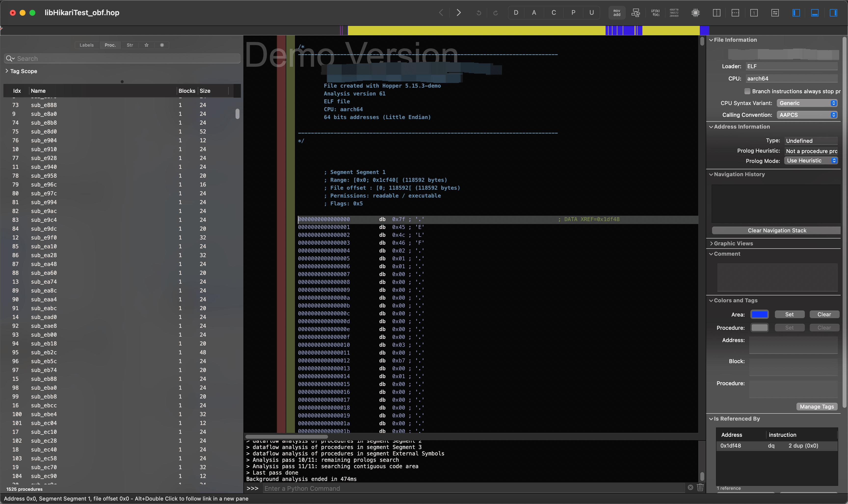The height and width of the screenshot is (504, 848).
Task: Switch to control flow graph view
Action: [636, 13]
